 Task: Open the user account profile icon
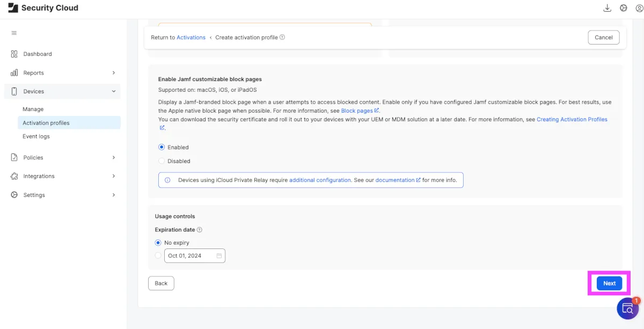point(639,8)
